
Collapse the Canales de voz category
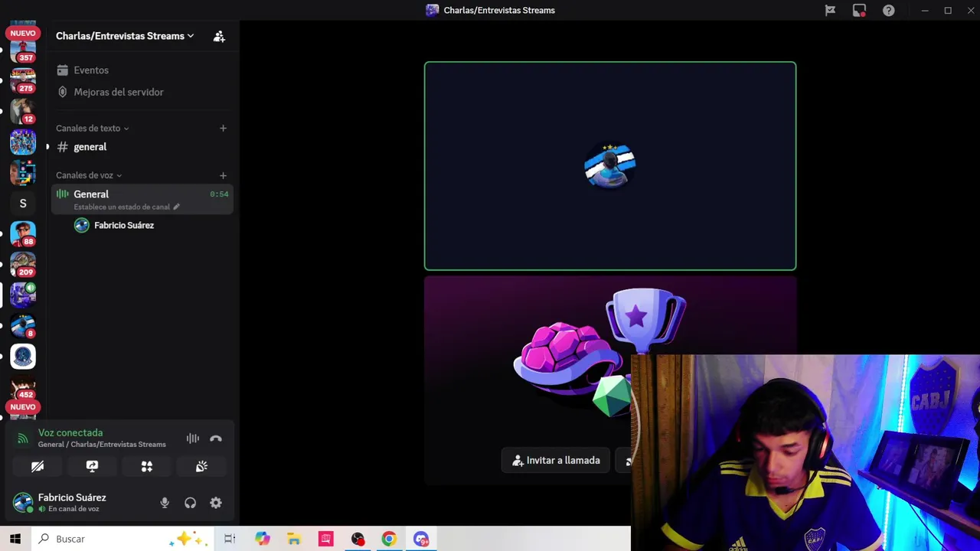coord(89,175)
